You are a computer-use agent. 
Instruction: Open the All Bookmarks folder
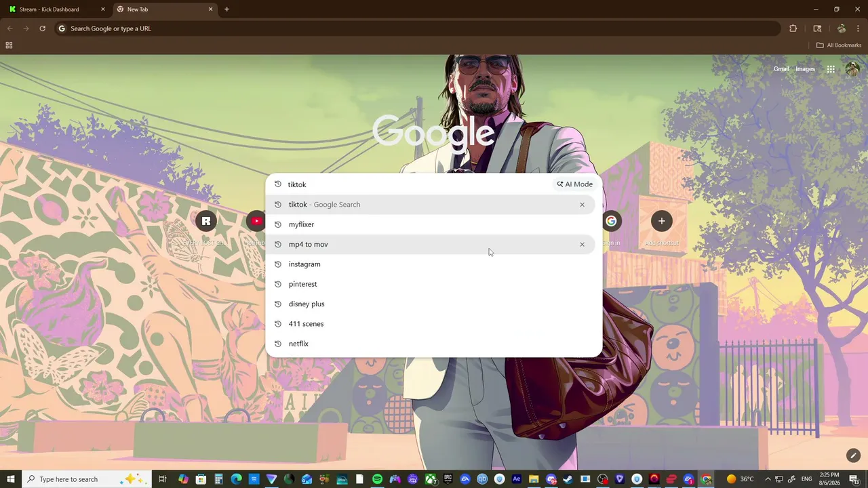pyautogui.click(x=839, y=45)
